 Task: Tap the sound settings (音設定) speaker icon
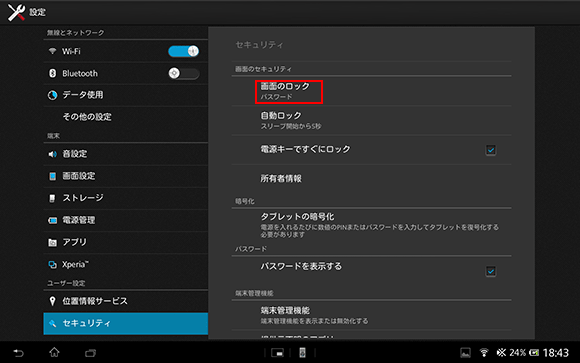(x=52, y=154)
